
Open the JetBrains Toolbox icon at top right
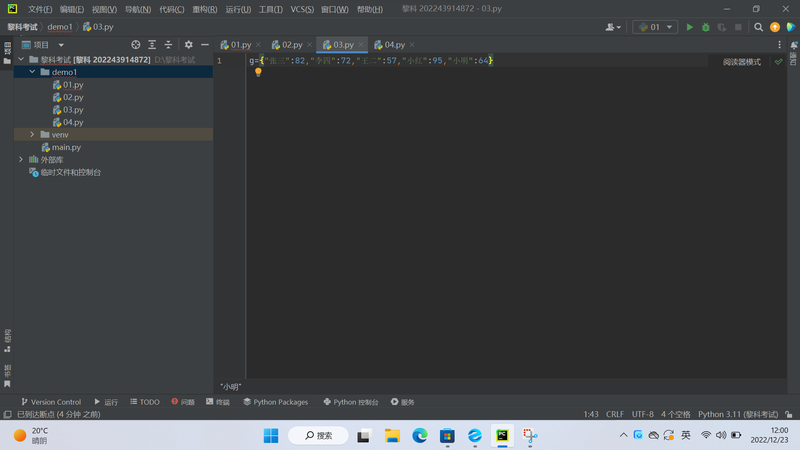(791, 27)
